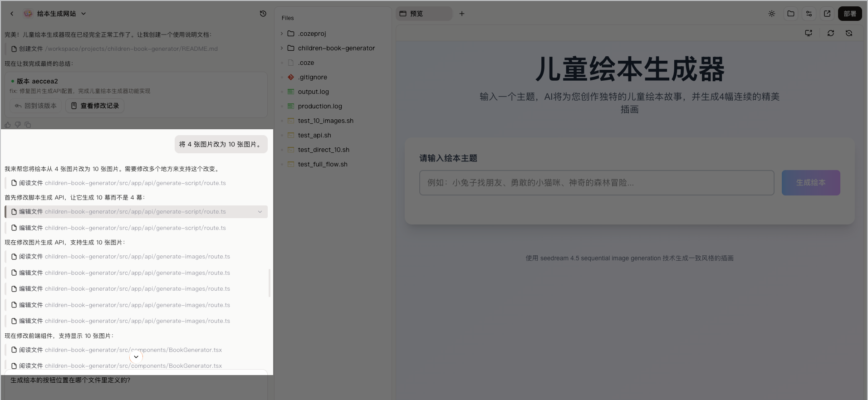Click the open-on-screen monitor icon
This screenshot has width=868, height=400.
(x=809, y=33)
